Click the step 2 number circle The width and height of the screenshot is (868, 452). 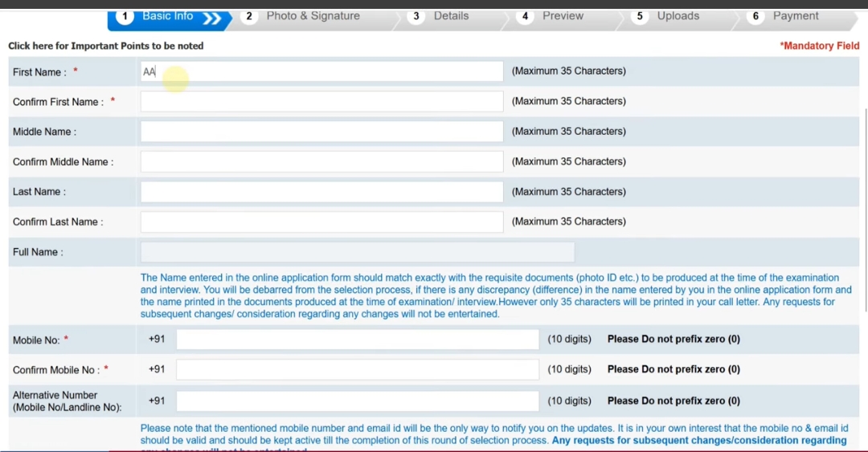[x=249, y=17]
